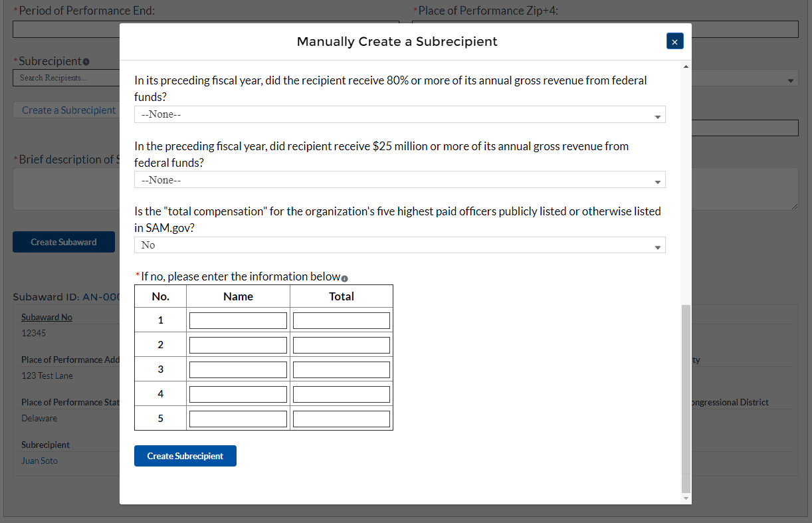Click the Total field in row 4
This screenshot has width=812, height=523.
pos(341,395)
